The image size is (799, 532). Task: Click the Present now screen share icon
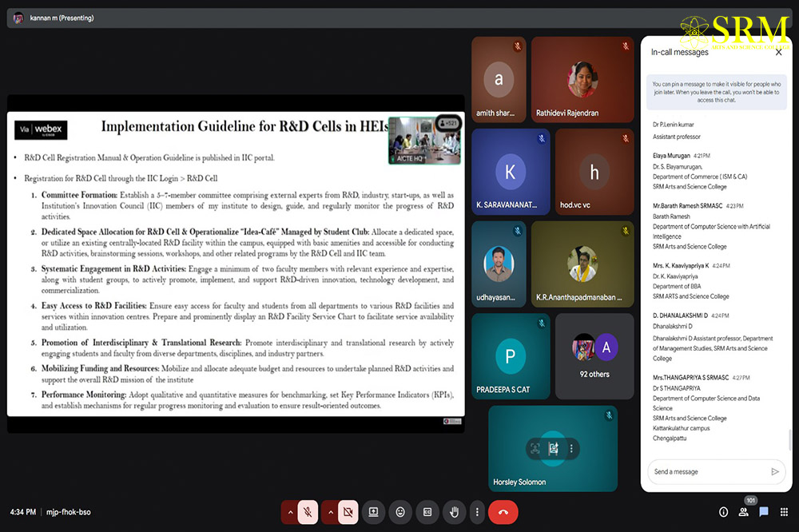372,512
